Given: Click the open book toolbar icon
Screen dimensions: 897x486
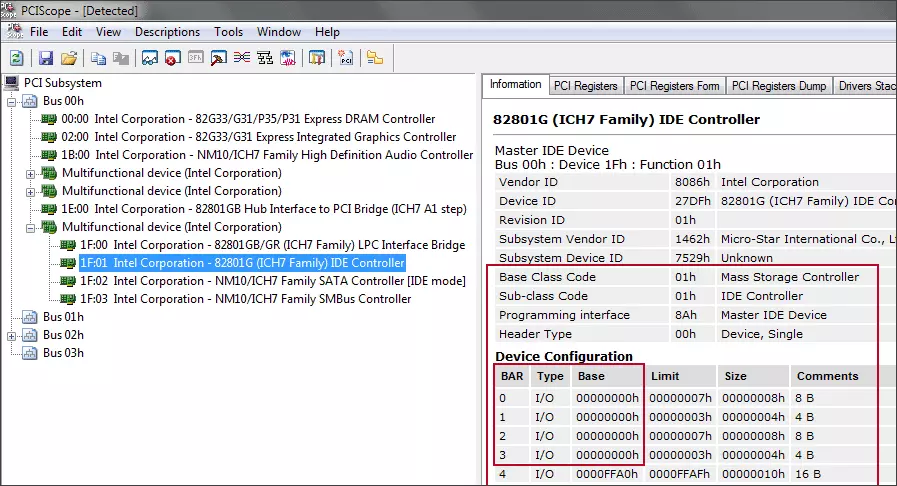Looking at the screenshot, I should (x=317, y=58).
